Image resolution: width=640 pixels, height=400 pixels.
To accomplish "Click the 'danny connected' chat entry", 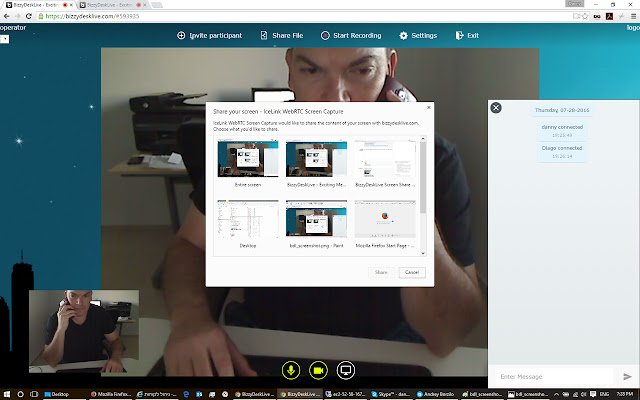I will click(562, 131).
